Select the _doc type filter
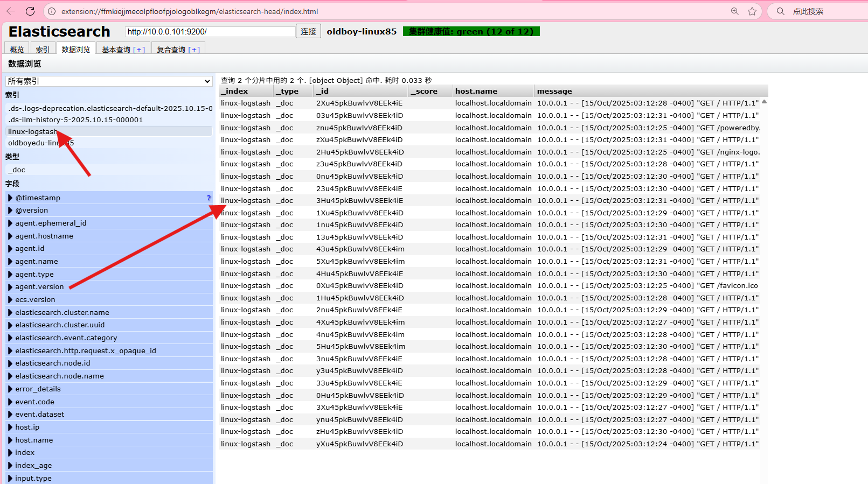 pyautogui.click(x=109, y=170)
